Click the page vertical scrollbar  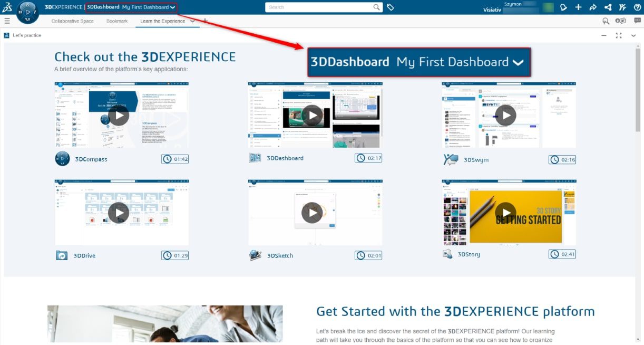tap(638, 90)
